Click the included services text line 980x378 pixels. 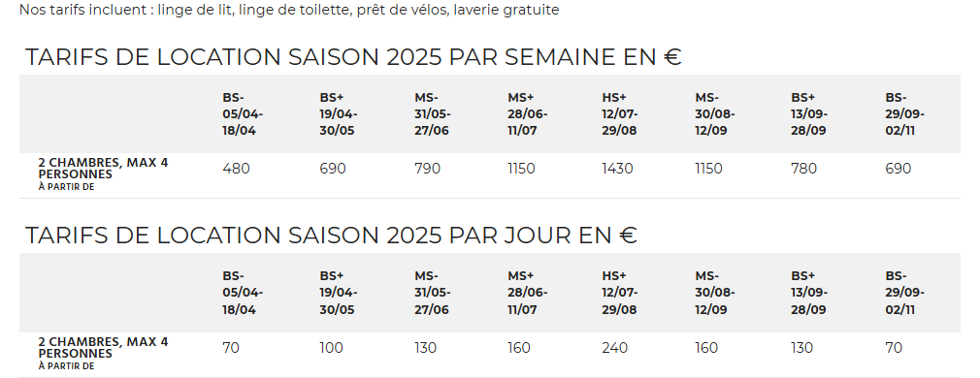289,10
